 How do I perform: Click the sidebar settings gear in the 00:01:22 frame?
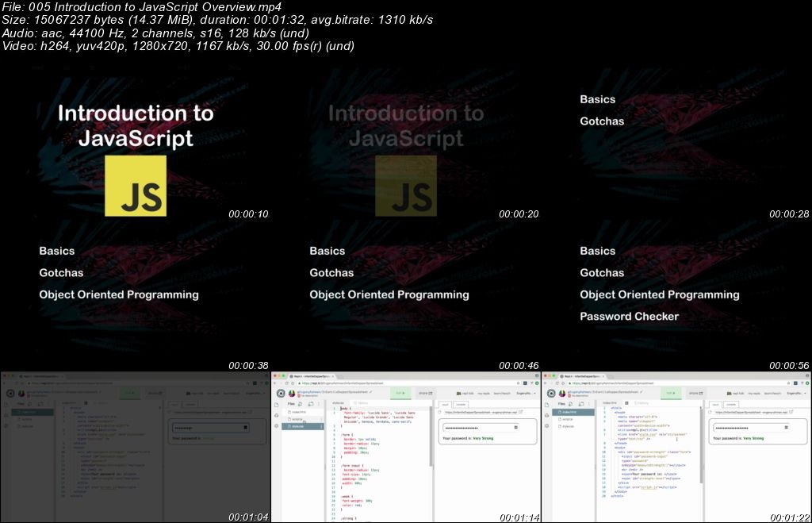(547, 426)
